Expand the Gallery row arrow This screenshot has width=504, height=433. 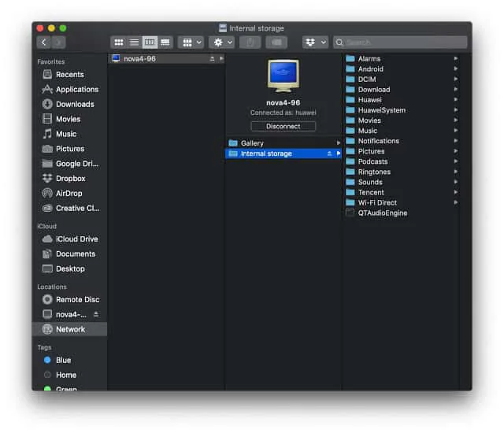[338, 143]
